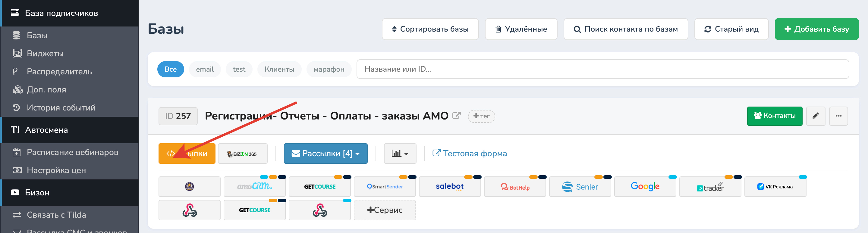
Task: Open the SmartSender service tile
Action: [385, 187]
